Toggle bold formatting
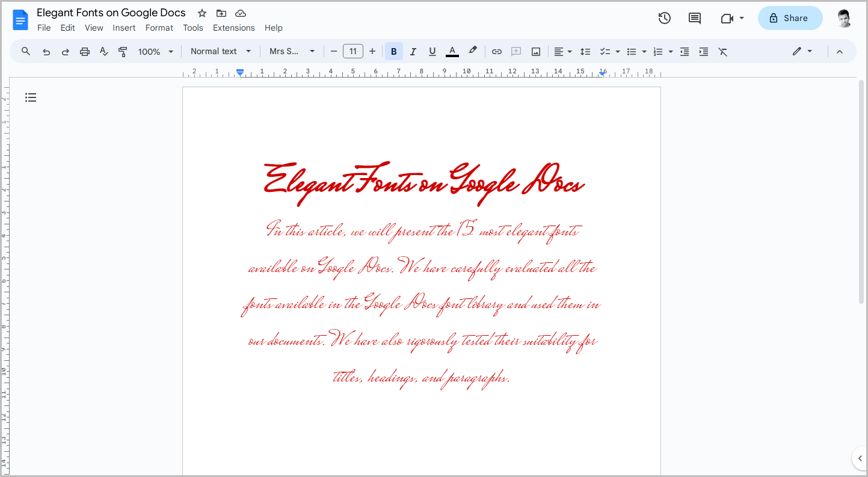868x477 pixels. (393, 51)
